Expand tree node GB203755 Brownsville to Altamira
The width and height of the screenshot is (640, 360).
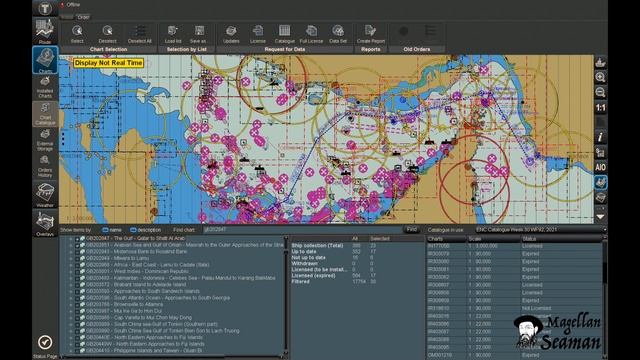coord(71,304)
